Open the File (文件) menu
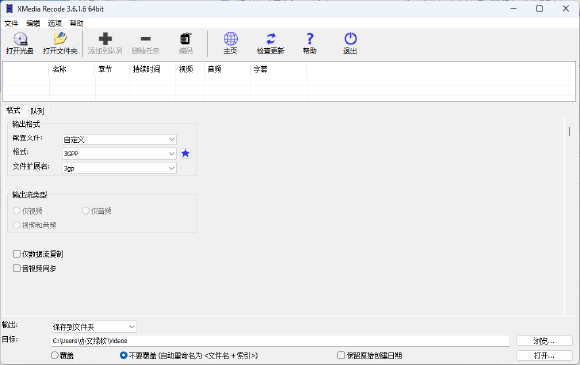 11,24
